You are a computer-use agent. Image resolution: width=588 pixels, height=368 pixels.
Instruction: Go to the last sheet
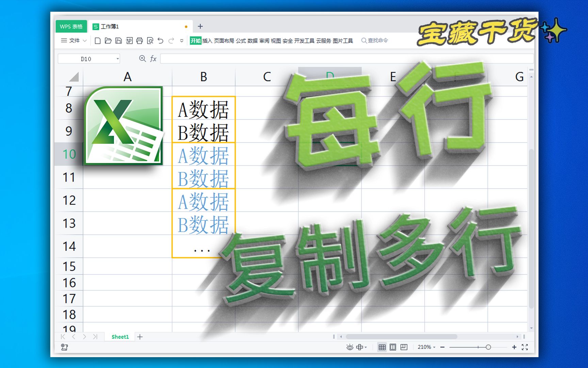click(x=95, y=337)
